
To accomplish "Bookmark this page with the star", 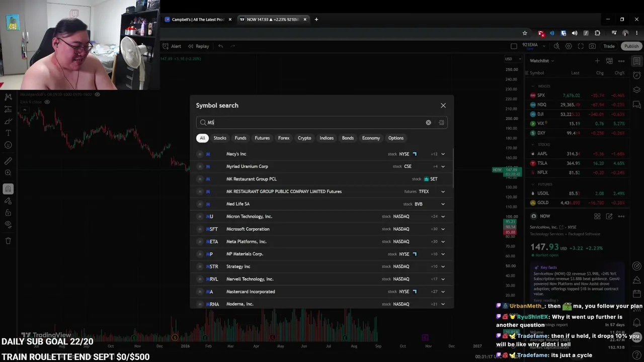I will tap(525, 33).
